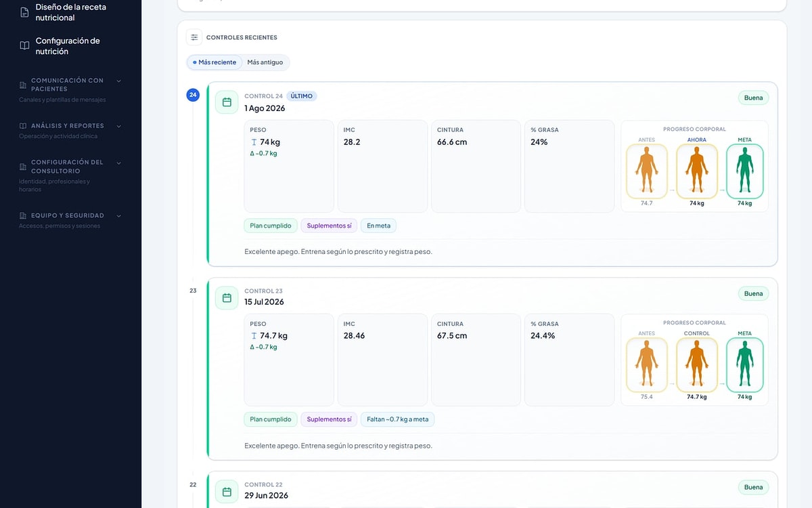The image size is (812, 508).
Task: Click timeline marker number 23
Action: tap(193, 291)
